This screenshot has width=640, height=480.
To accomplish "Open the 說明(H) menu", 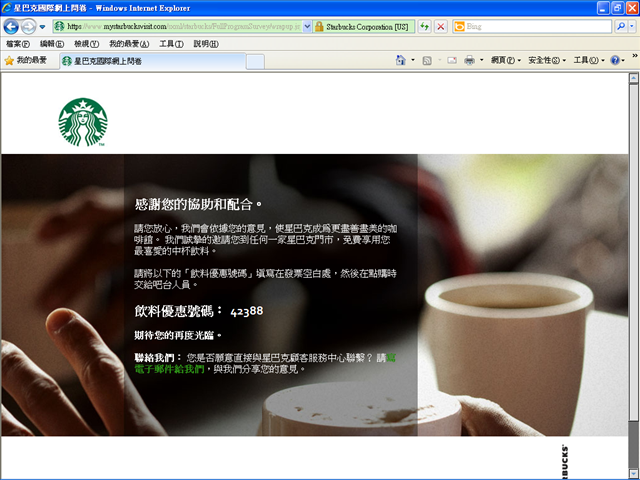I will tap(206, 44).
